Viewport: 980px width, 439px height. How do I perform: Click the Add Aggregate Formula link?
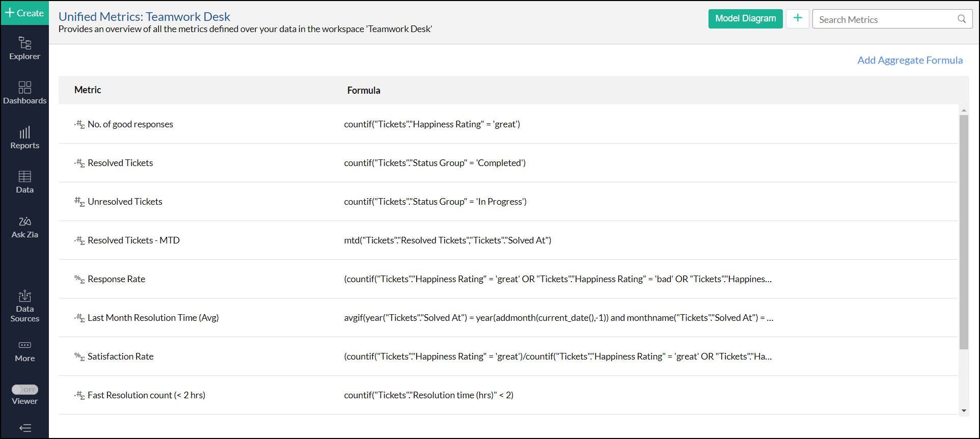[910, 60]
